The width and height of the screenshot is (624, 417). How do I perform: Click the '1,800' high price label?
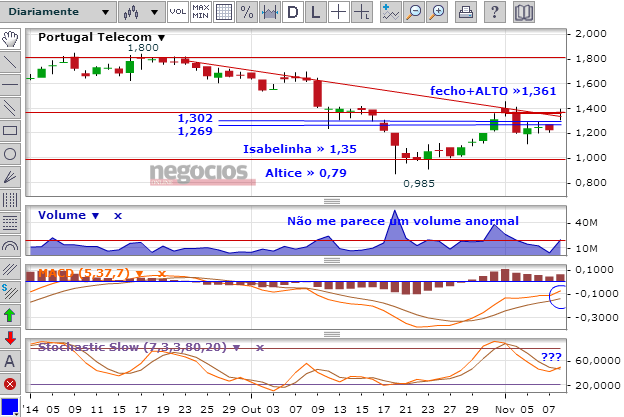[x=143, y=48]
